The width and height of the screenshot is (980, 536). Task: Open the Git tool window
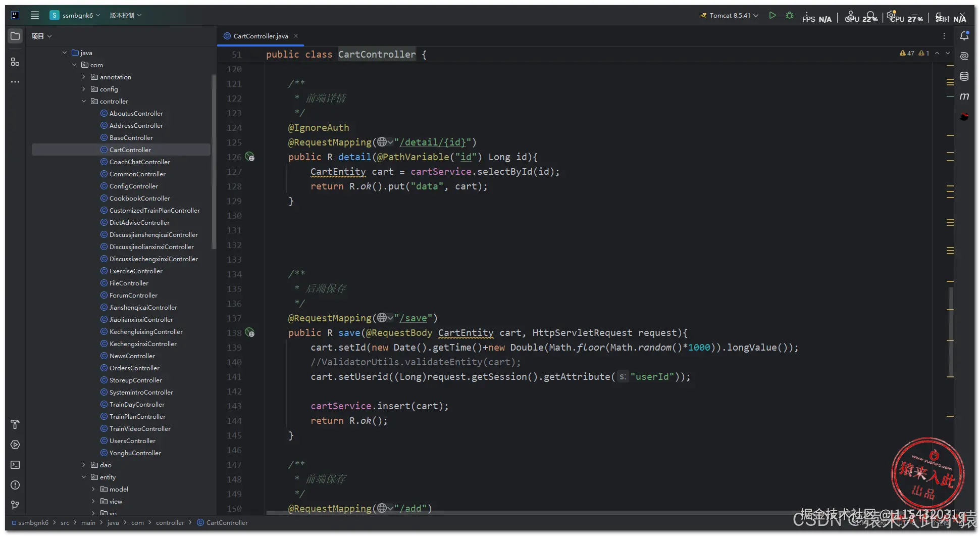[15, 505]
